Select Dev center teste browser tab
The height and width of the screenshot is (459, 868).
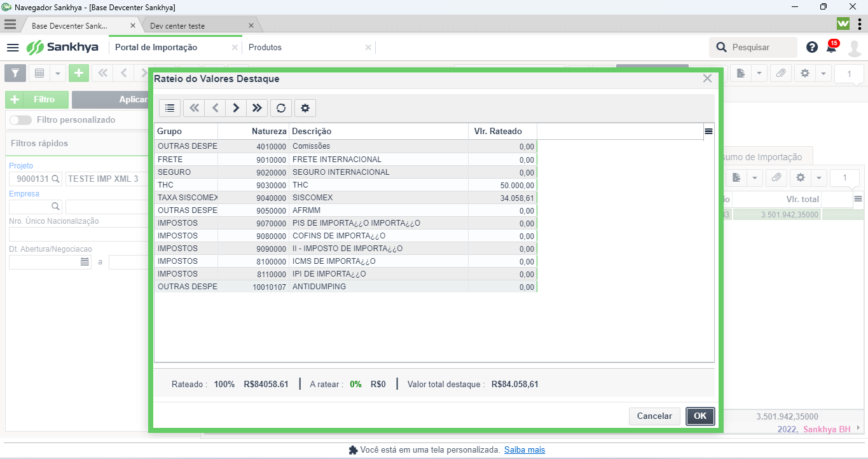[177, 26]
